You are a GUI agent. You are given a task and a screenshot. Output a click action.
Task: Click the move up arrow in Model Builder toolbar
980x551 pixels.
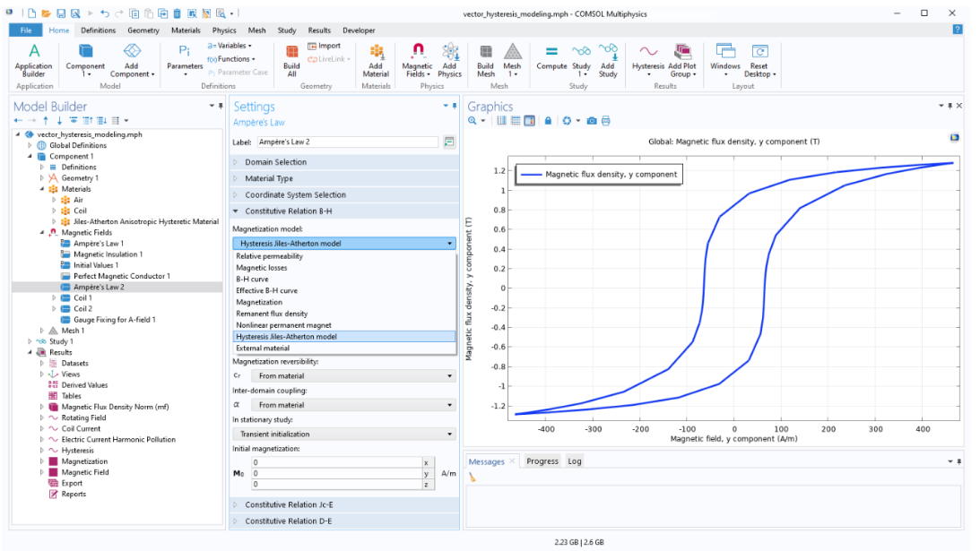click(46, 121)
